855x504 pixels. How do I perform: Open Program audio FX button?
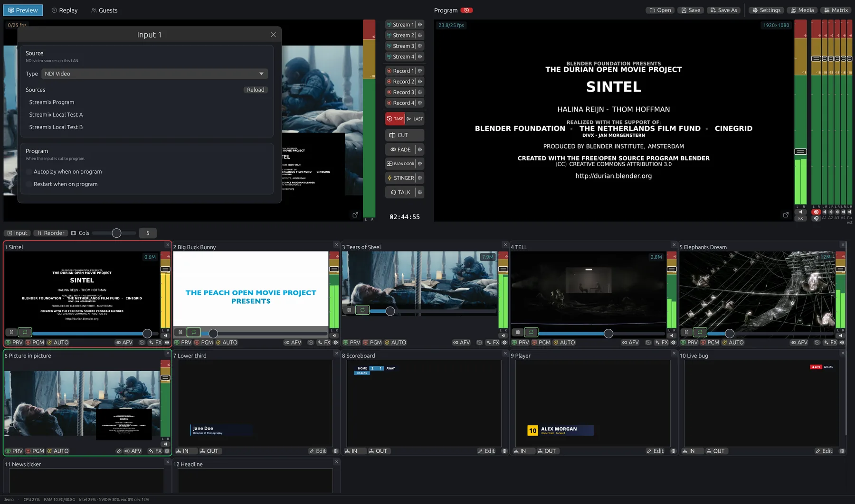pyautogui.click(x=800, y=218)
